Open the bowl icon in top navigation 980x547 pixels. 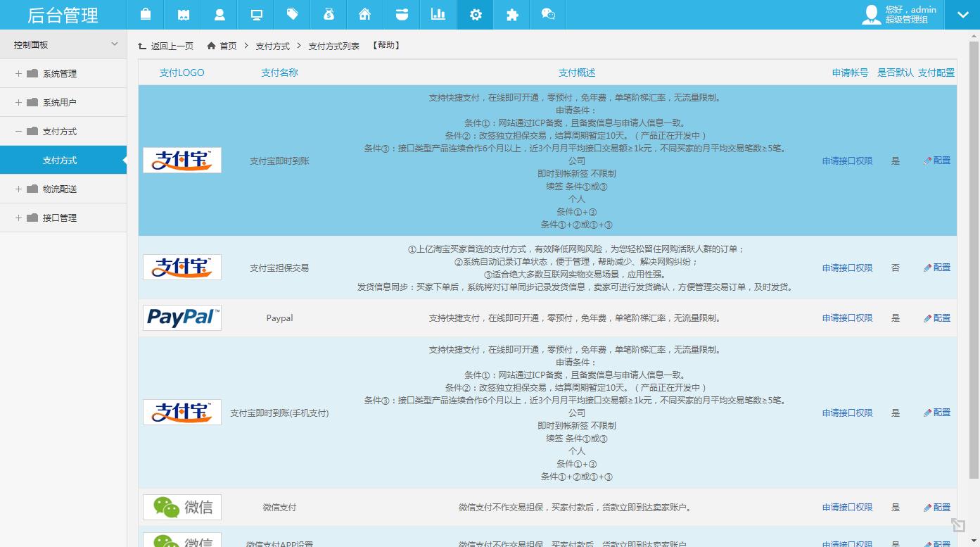pos(402,15)
